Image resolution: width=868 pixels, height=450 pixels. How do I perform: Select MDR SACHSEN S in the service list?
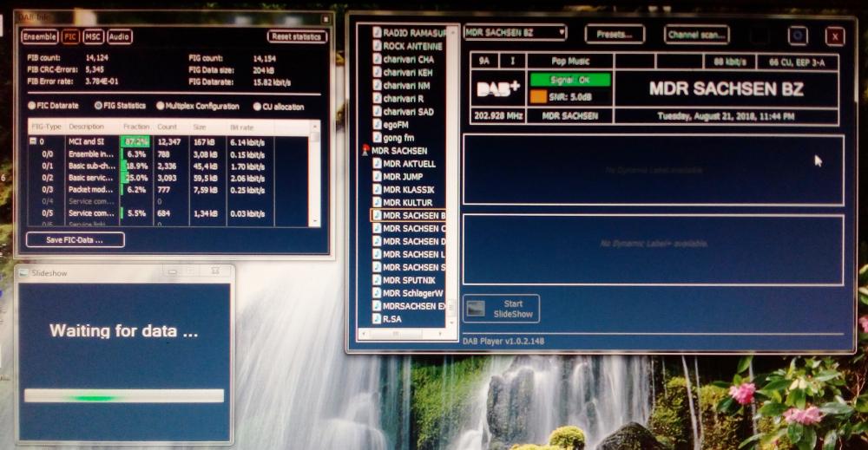tap(408, 267)
